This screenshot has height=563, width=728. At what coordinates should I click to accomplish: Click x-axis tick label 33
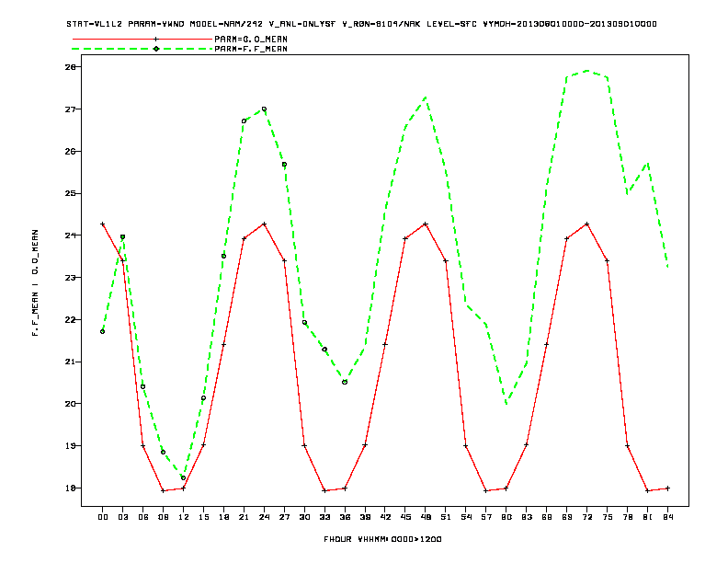[x=324, y=517]
